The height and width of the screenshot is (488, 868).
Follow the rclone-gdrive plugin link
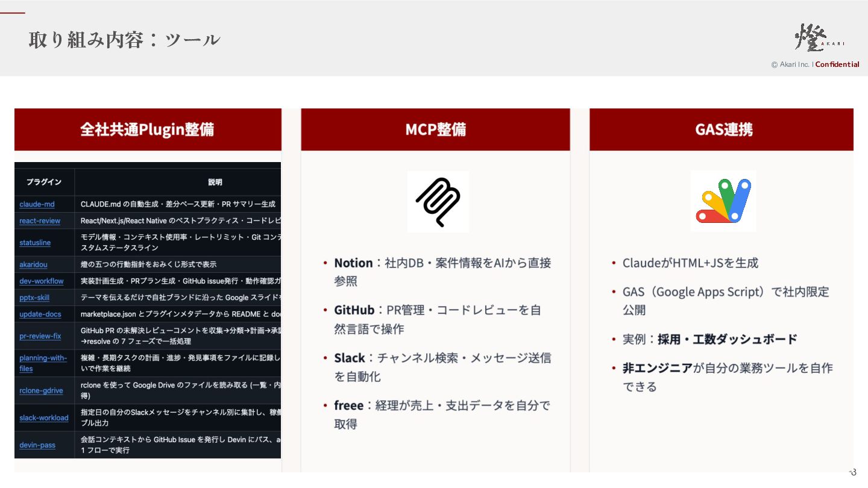(x=41, y=390)
